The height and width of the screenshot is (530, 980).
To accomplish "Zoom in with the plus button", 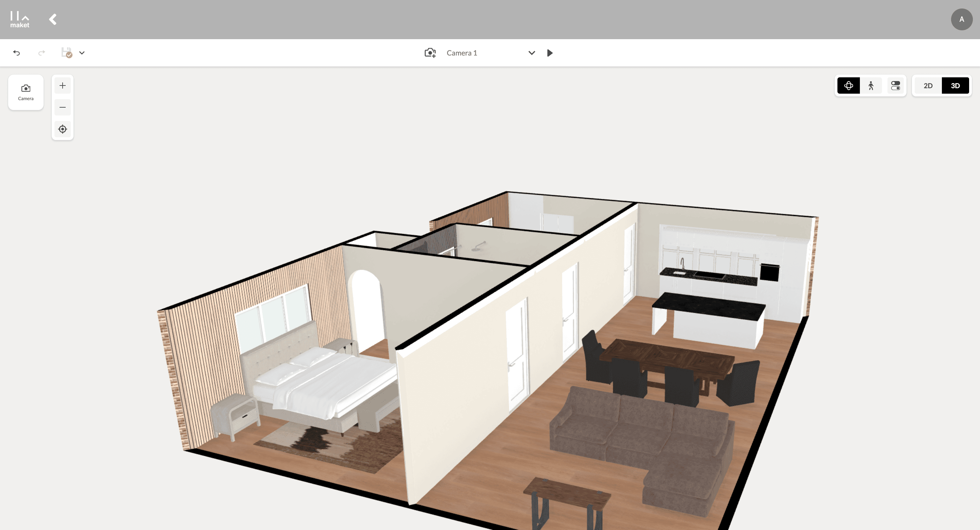I will coord(63,86).
